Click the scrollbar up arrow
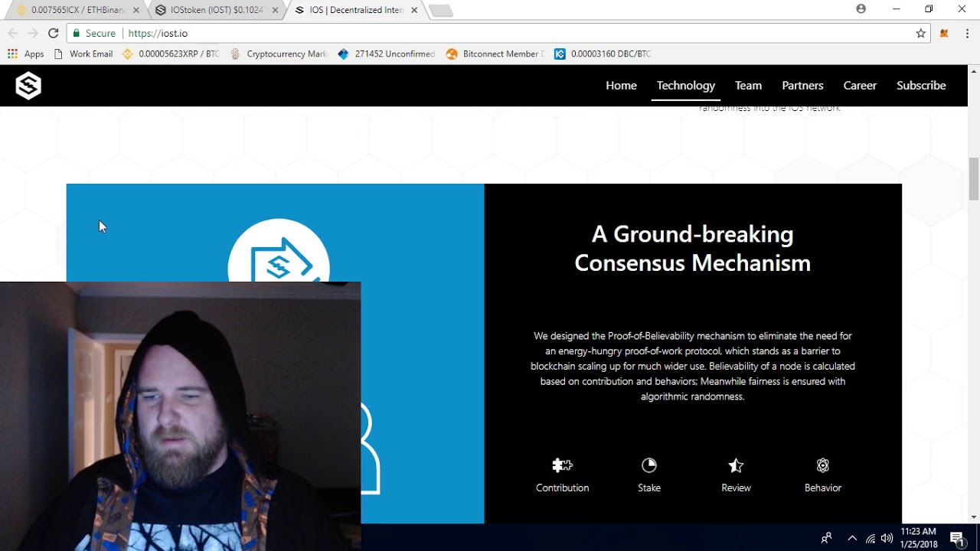980x551 pixels. click(x=973, y=71)
